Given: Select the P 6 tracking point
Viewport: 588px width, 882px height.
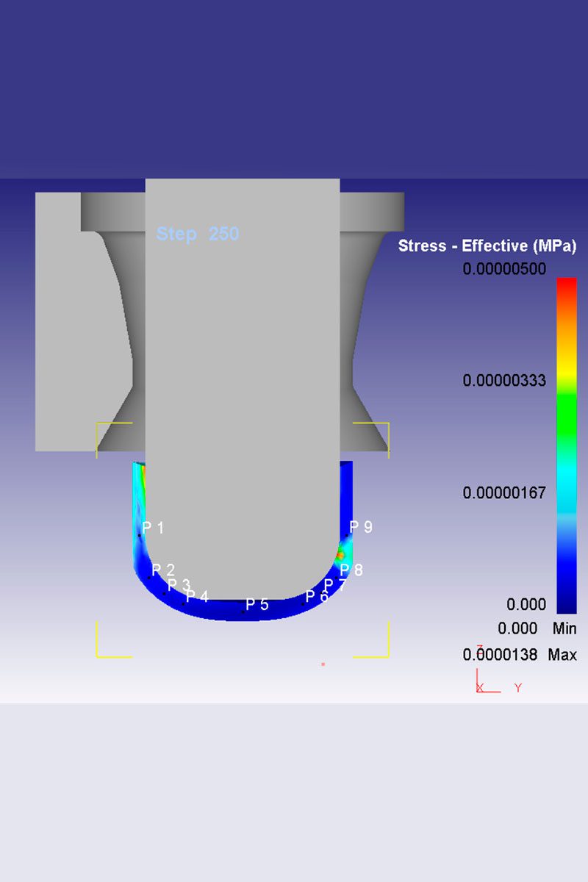Looking at the screenshot, I should pos(317,596).
